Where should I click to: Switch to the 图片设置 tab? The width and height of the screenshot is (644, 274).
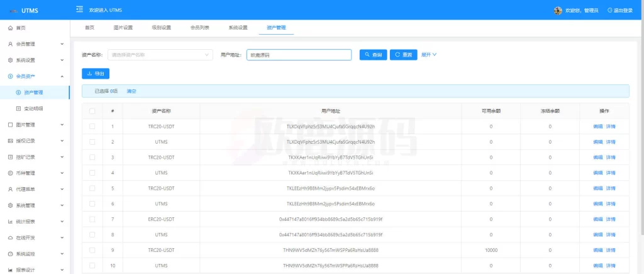pos(123,28)
